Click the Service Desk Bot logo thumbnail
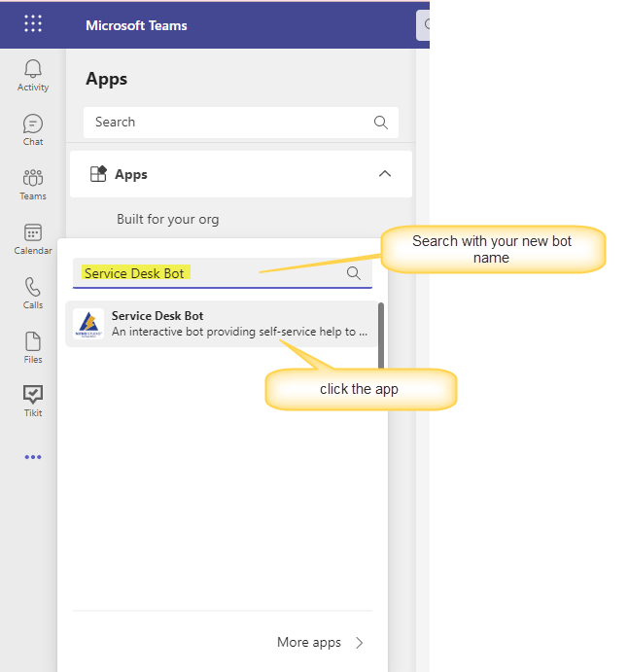This screenshot has height=672, width=629. click(x=88, y=324)
